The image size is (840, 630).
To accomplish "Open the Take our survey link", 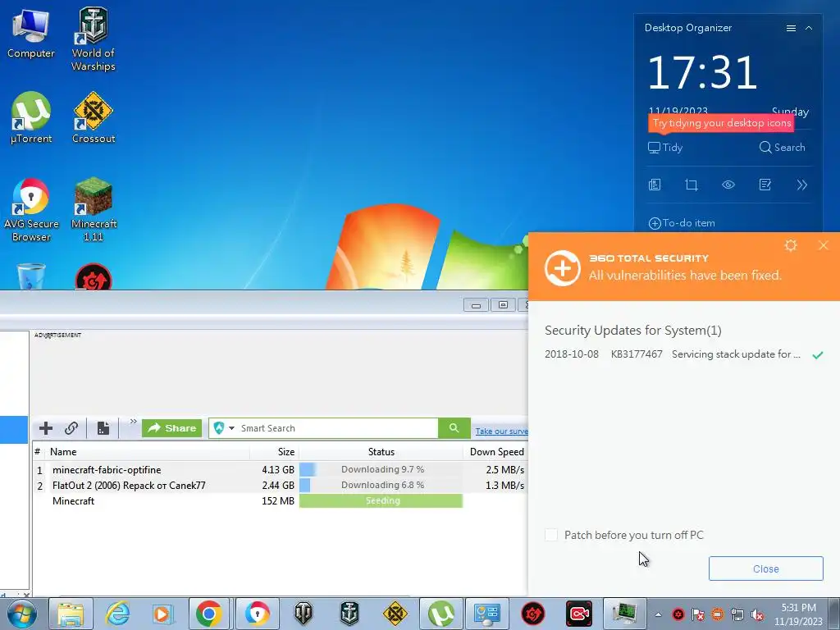I will click(501, 431).
